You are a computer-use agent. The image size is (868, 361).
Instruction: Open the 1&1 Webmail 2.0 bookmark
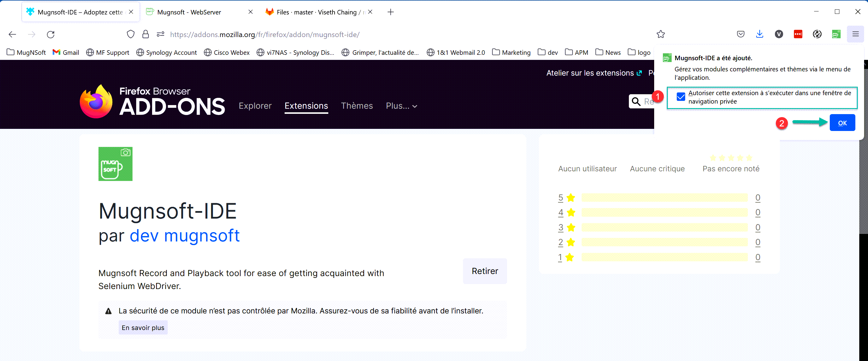456,52
